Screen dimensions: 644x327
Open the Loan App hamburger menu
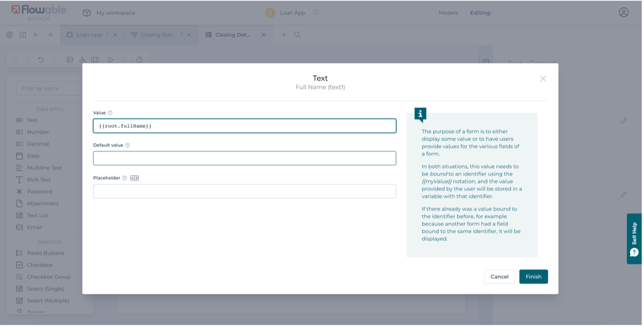point(315,13)
